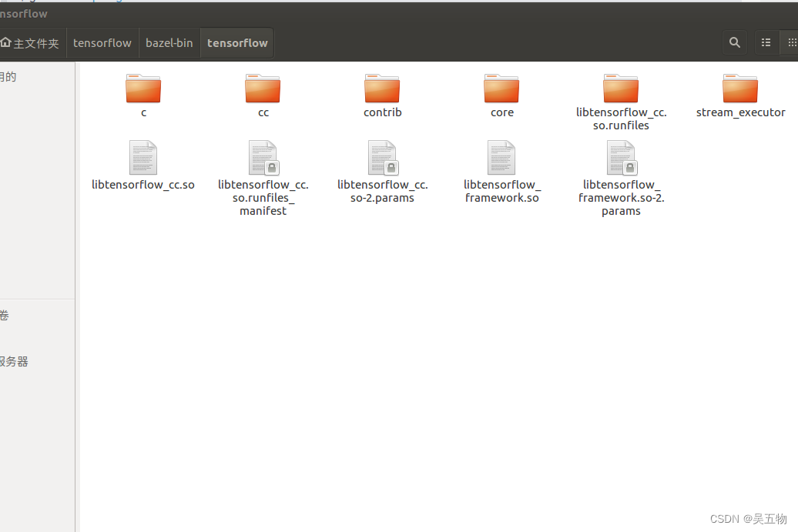798x532 pixels.
Task: Click current tensorflow breadcrumb in bold
Action: (x=237, y=43)
